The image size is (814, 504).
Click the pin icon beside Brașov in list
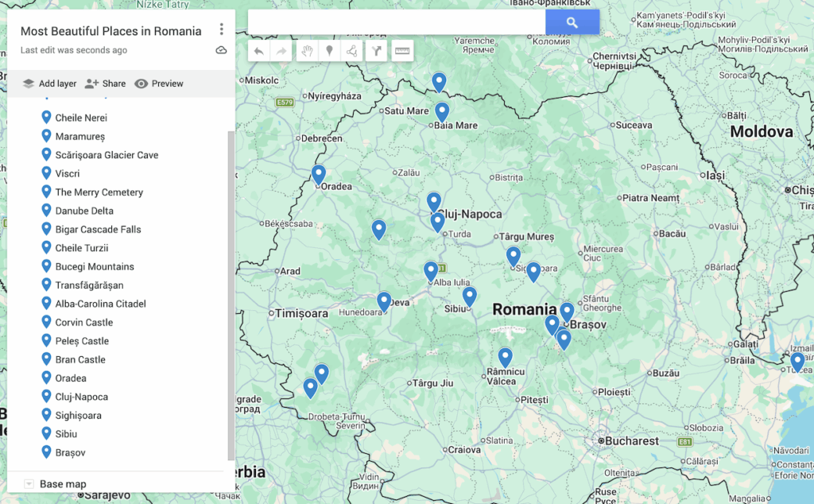point(46,452)
